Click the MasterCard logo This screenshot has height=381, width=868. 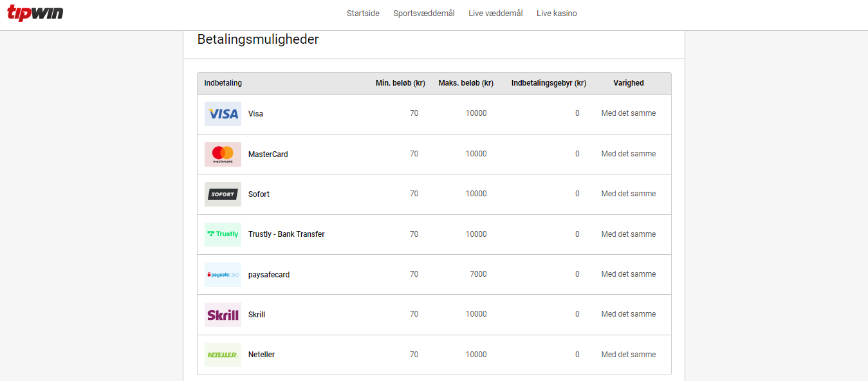click(x=223, y=154)
